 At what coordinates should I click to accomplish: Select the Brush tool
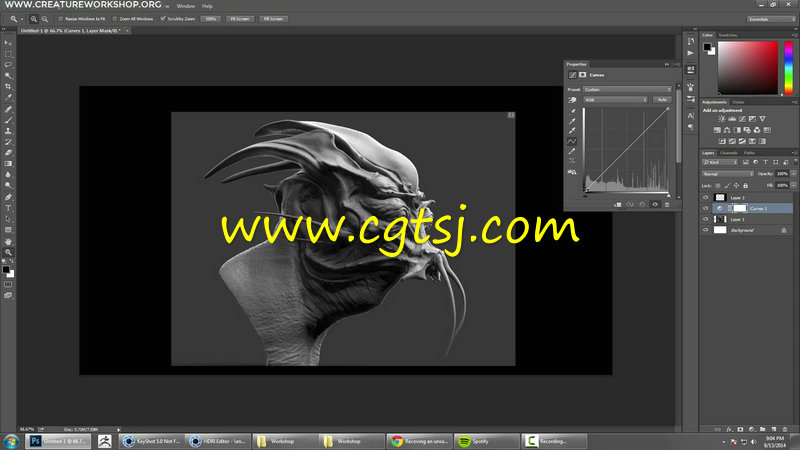(8, 120)
